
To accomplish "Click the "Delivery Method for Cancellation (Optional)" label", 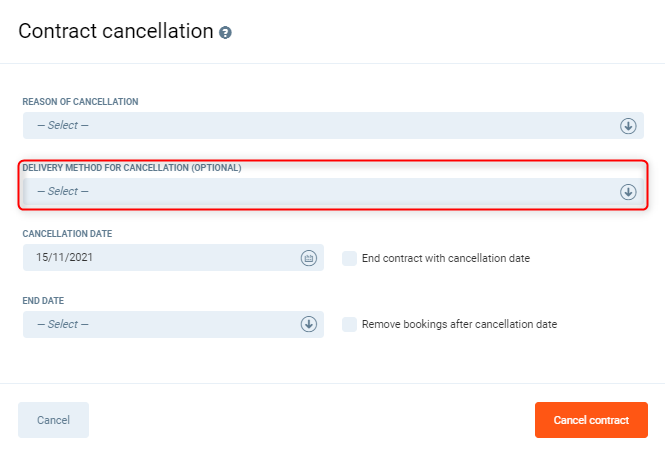I will pos(132,168).
